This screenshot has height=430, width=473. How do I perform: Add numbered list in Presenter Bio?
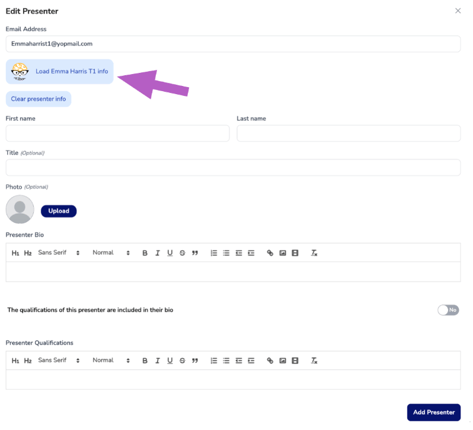pos(214,253)
